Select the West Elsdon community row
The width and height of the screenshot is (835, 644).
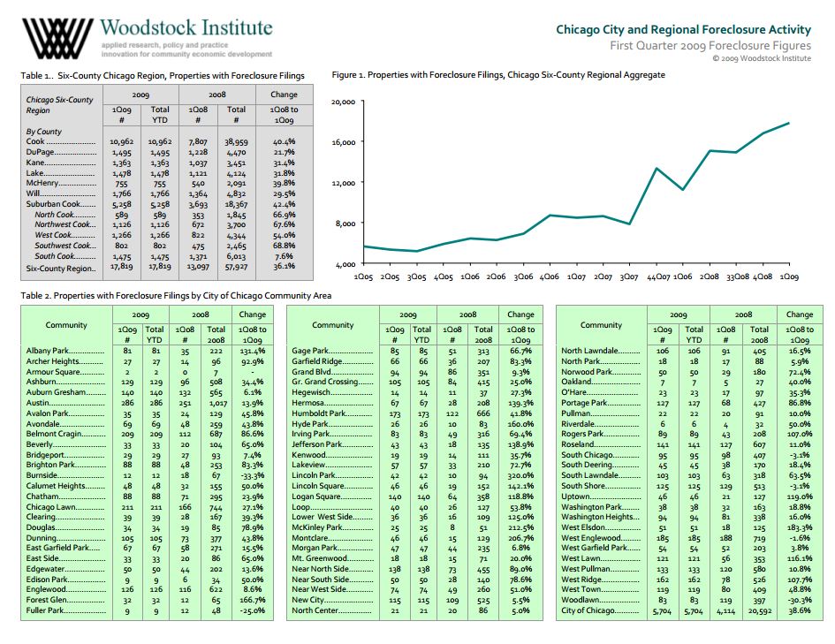(689, 527)
